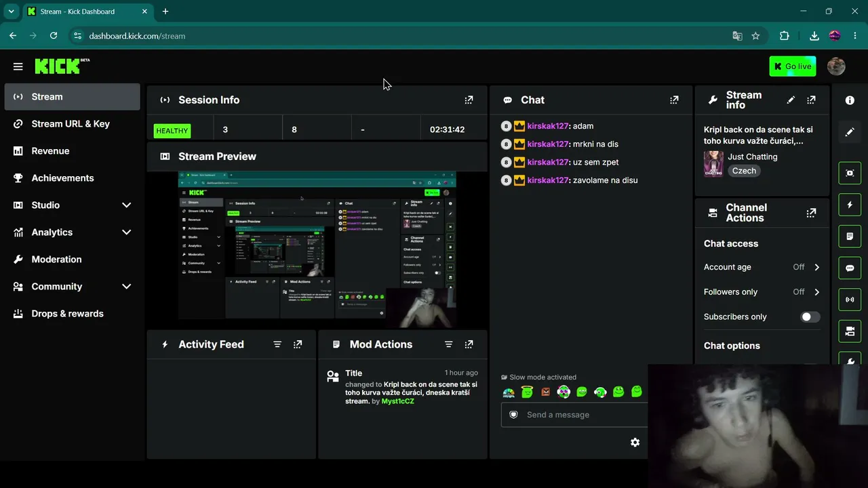Click the HEALTHY status badge
Screen dimensions: 868x488
172,130
